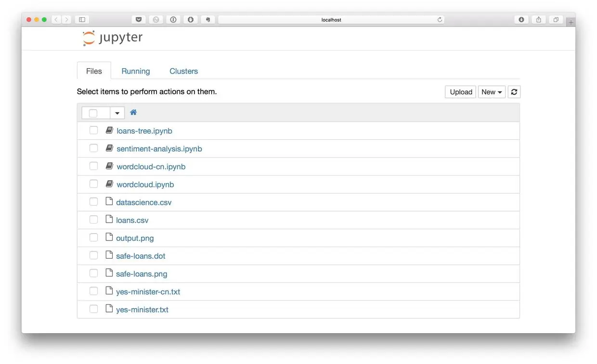Open loans.csv file
Screen dimensions: 597x364
pyautogui.click(x=132, y=220)
